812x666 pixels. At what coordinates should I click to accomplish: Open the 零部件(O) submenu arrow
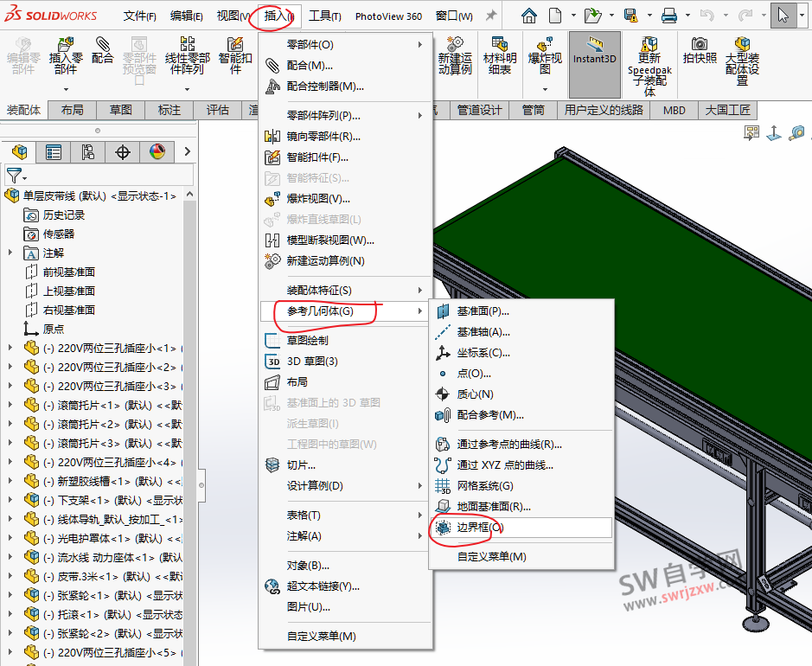click(x=420, y=43)
